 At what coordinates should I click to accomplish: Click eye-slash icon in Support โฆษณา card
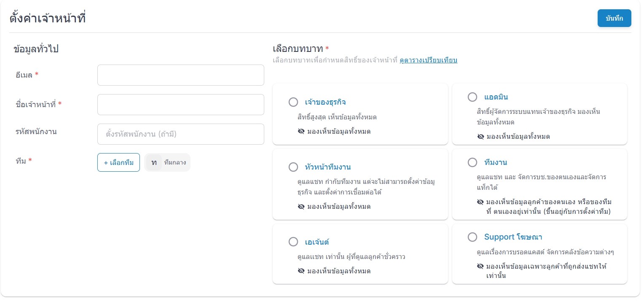pos(480,267)
